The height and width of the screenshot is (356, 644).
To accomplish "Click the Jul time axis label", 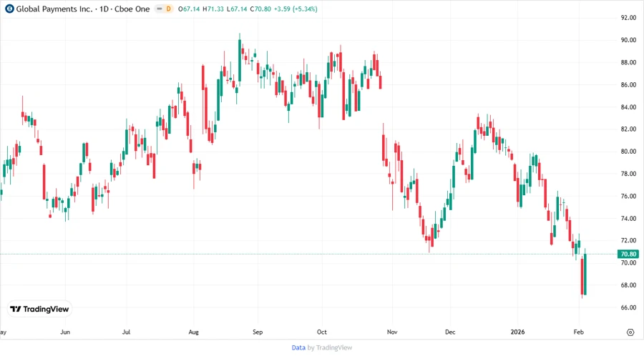I will tap(126, 332).
